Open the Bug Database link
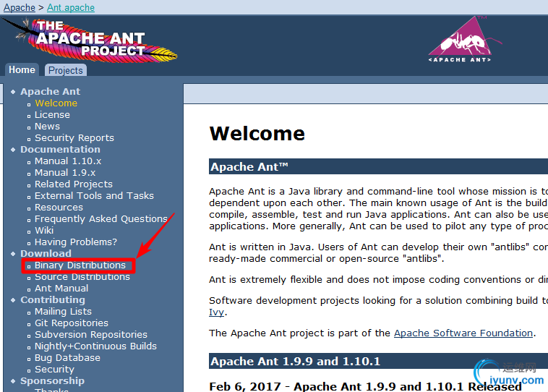The height and width of the screenshot is (392, 548). (x=67, y=357)
